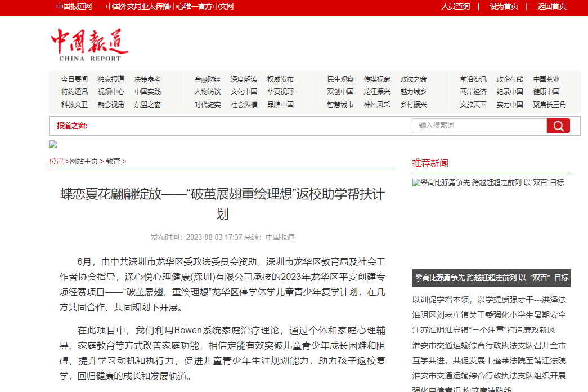Click the broken banner image under the search bar
Screen dimensions: 588x392
[53, 144]
